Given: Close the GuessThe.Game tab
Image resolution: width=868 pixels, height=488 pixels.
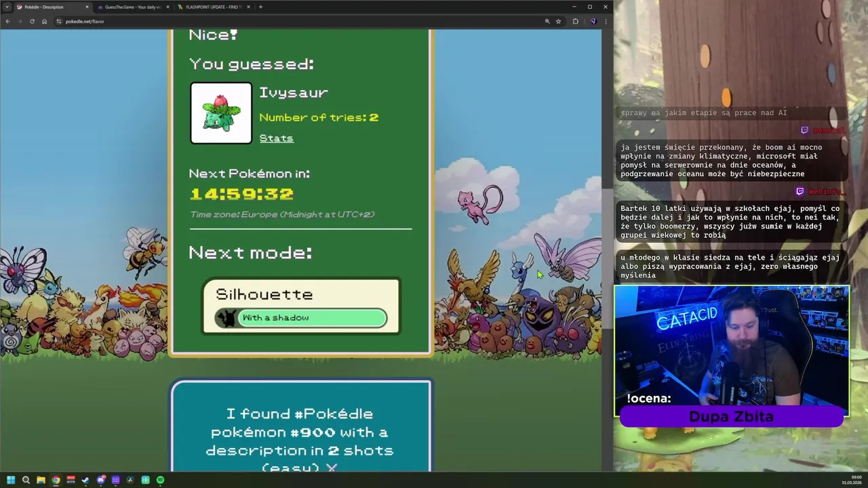Looking at the screenshot, I should click(x=167, y=7).
